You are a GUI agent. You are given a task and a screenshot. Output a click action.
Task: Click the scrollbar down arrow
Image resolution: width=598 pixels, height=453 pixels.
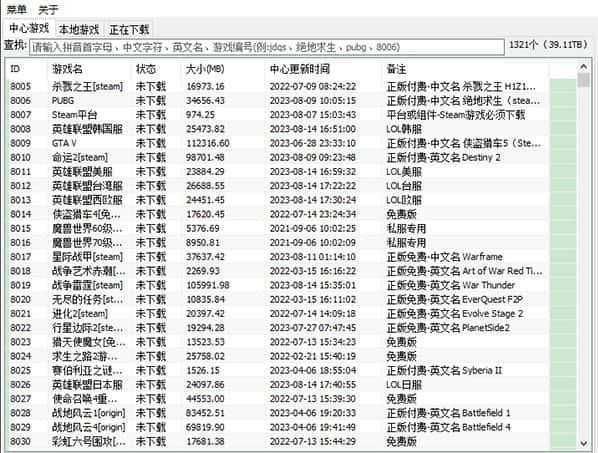pyautogui.click(x=584, y=443)
